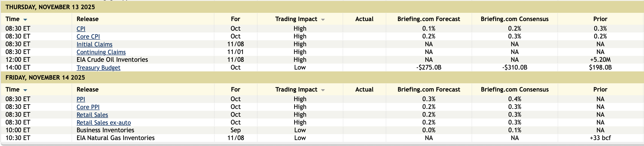This screenshot has height=146, width=644.
Task: Follow the Initial Claims link
Action: [94, 44]
